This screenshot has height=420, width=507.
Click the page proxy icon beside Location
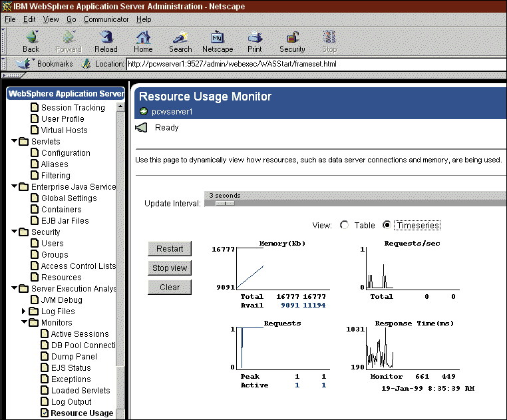click(x=86, y=64)
